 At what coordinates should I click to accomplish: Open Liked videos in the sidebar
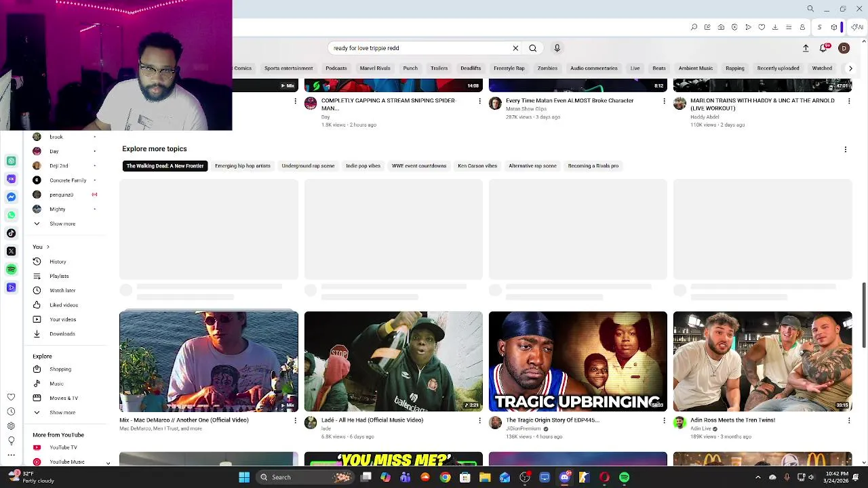point(64,305)
